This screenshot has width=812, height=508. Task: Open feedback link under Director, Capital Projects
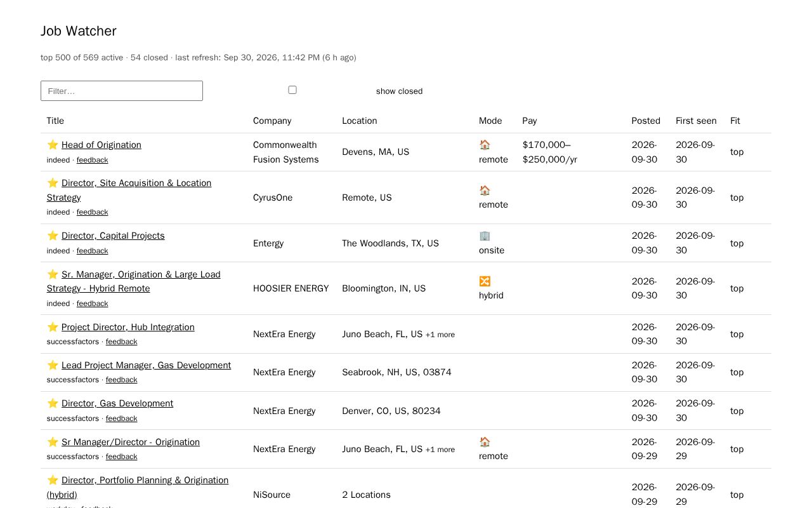[93, 251]
